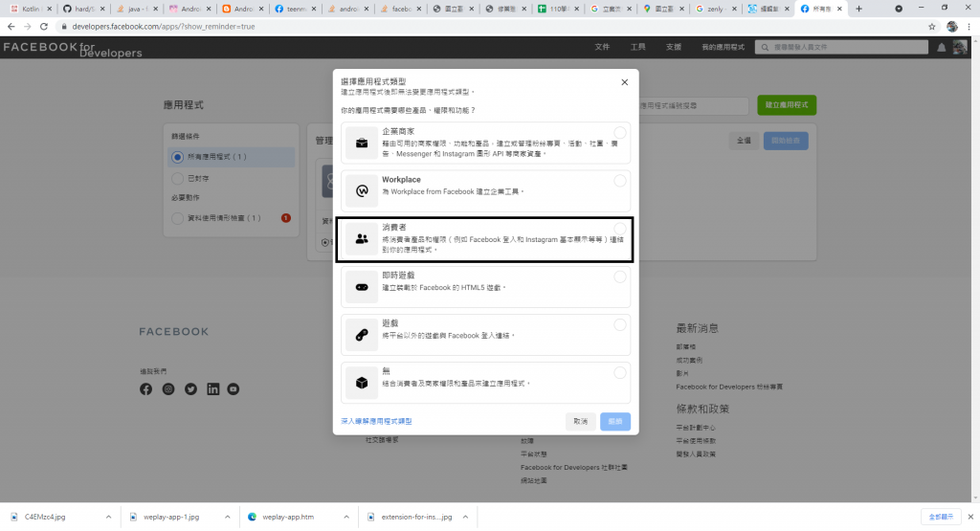Click the browser back arrow
Viewport: 980px width, 531px height.
(x=11, y=26)
